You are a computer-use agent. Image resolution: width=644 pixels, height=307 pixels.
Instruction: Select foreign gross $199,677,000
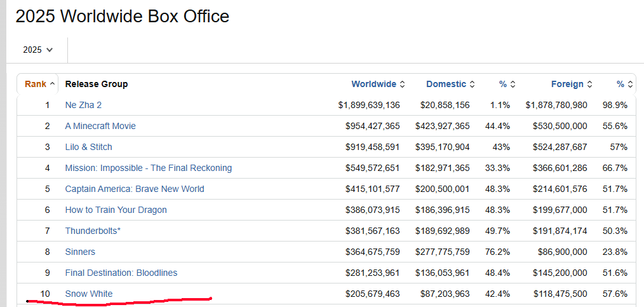(x=560, y=210)
